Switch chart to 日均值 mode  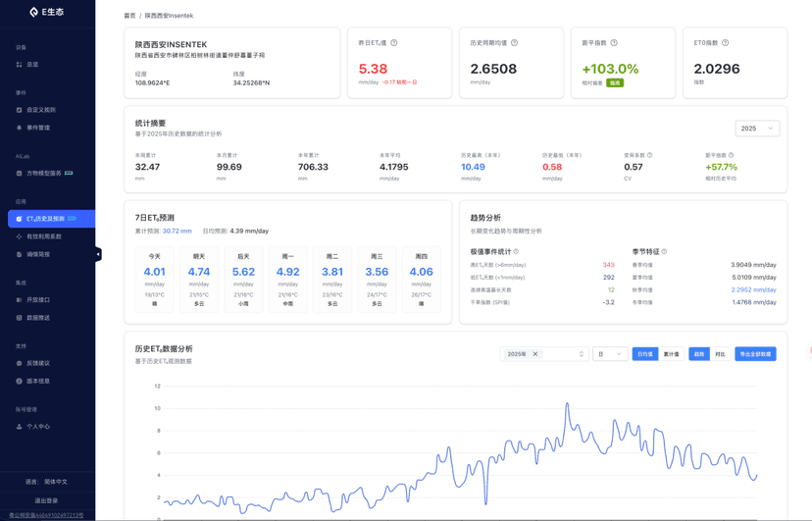[x=644, y=354]
